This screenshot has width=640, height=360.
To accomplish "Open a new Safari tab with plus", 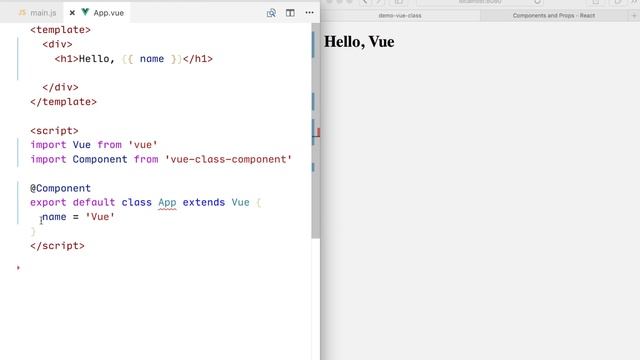I will (634, 16).
